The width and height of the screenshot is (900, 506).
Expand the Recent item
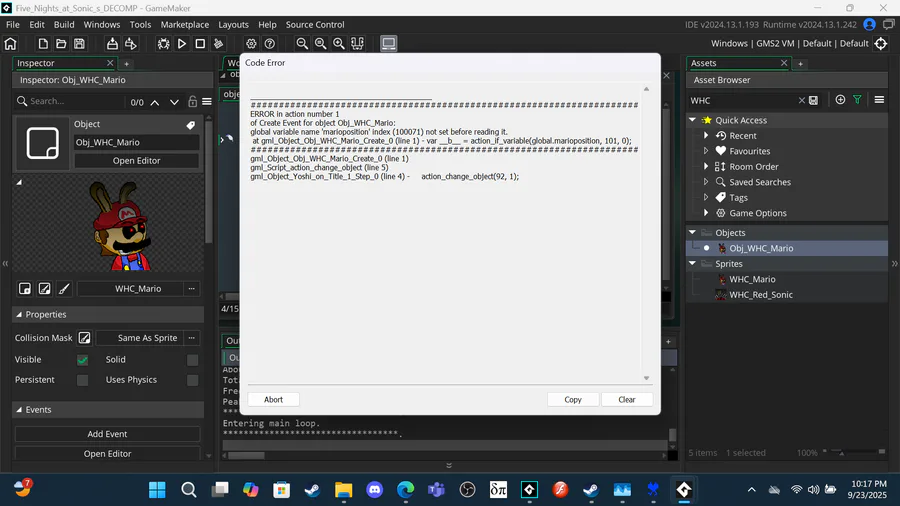pyautogui.click(x=706, y=135)
